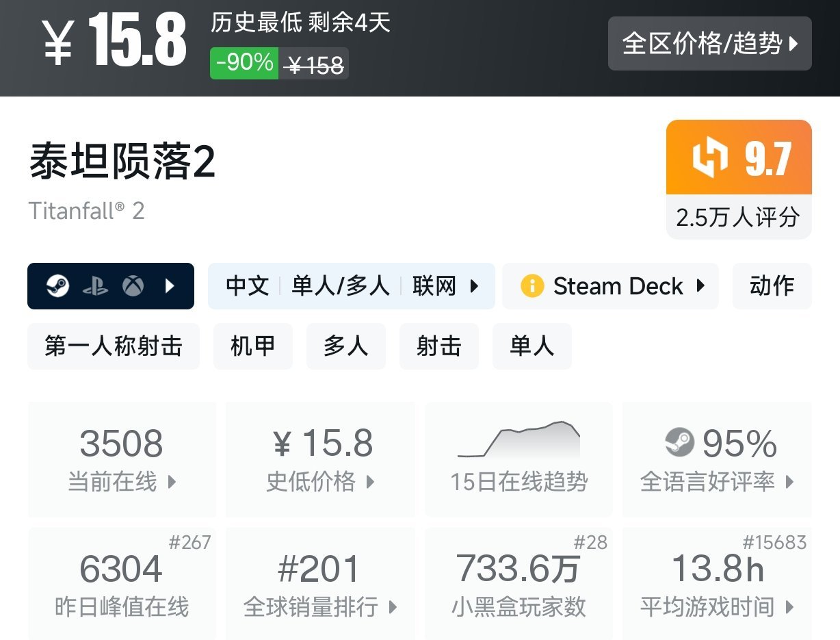The image size is (840, 640).
Task: Open 全球销量排行 ranking
Action: 320,584
